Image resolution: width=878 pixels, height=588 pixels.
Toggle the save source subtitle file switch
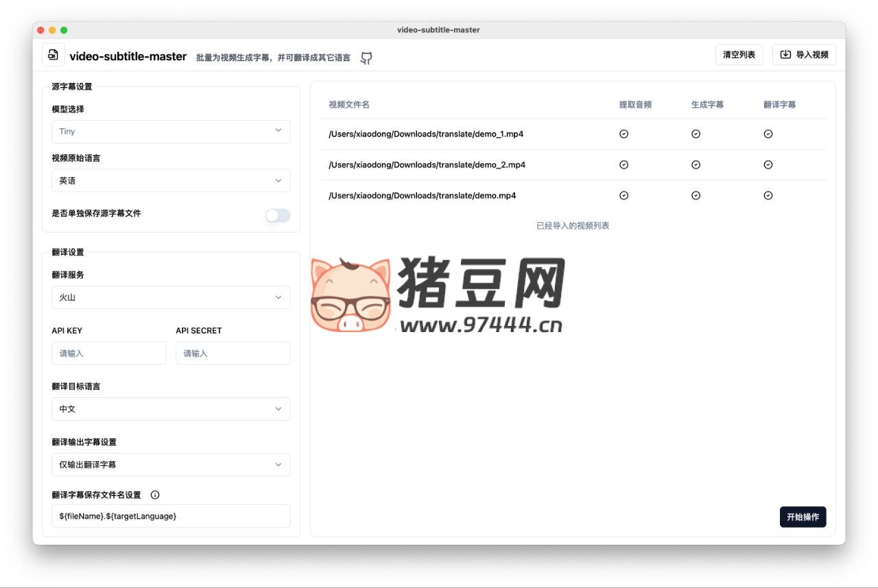coord(278,215)
